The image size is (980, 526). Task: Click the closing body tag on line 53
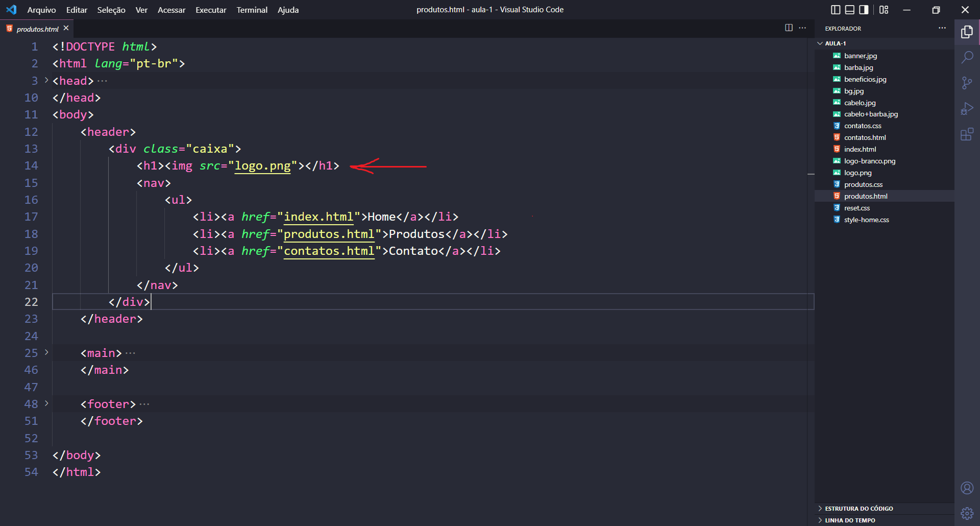[x=77, y=455]
